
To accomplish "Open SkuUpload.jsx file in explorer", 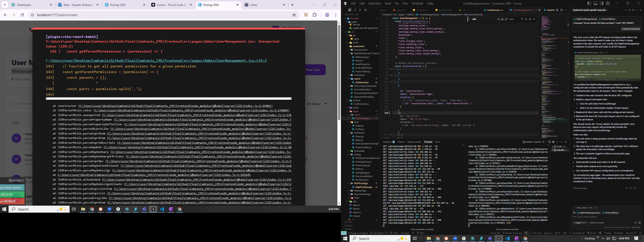I will click(362, 180).
